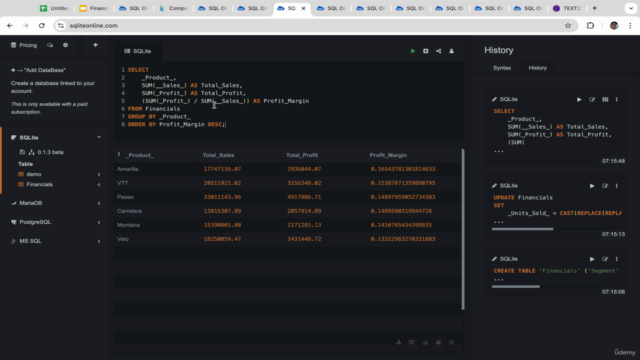640x360 pixels.
Task: Click the MS SQL database entry
Action: pyautogui.click(x=30, y=241)
